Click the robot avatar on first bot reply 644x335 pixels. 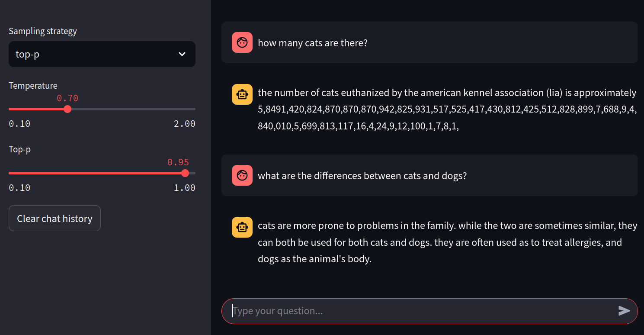(x=242, y=94)
